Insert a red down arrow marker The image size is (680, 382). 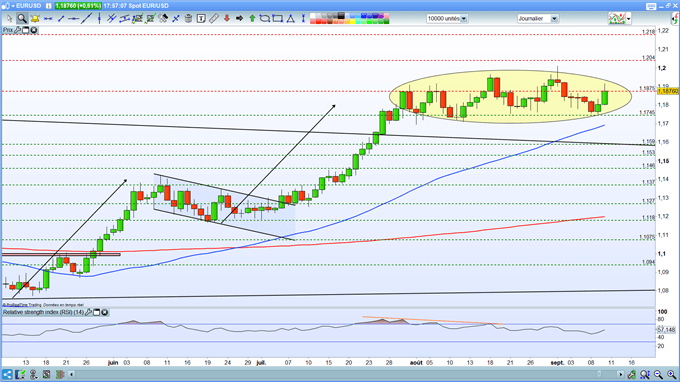click(226, 19)
